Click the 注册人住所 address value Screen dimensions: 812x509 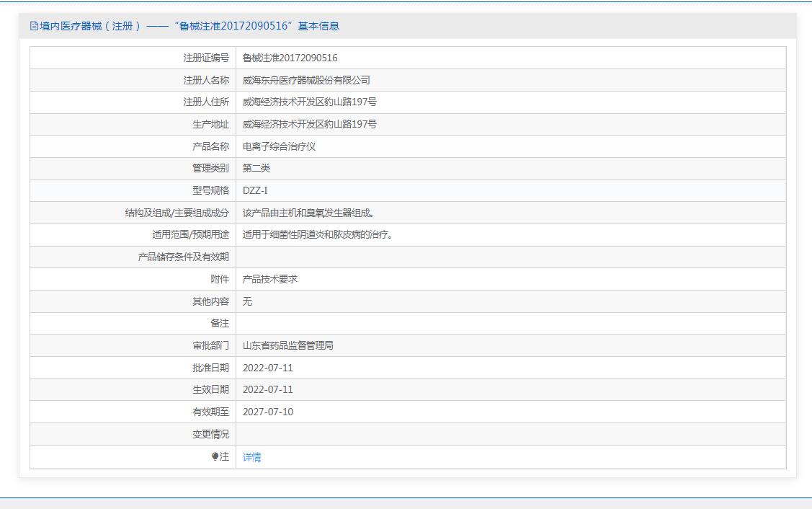pos(310,102)
